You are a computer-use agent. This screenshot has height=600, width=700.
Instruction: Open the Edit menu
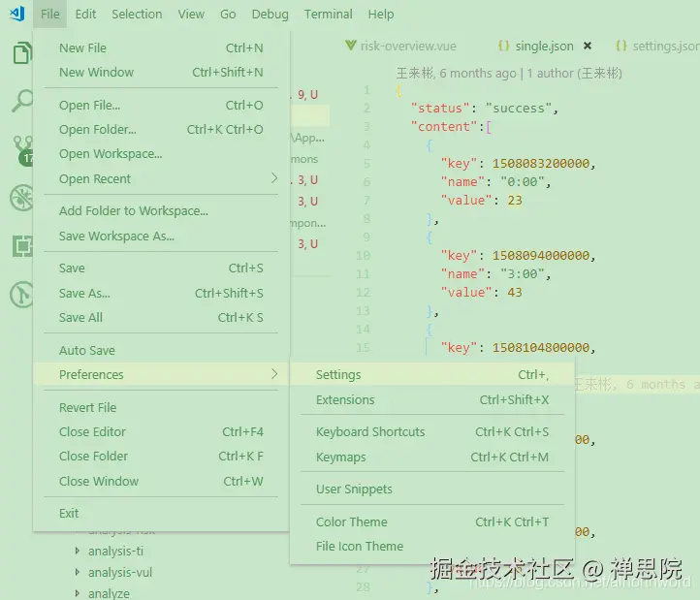point(85,15)
